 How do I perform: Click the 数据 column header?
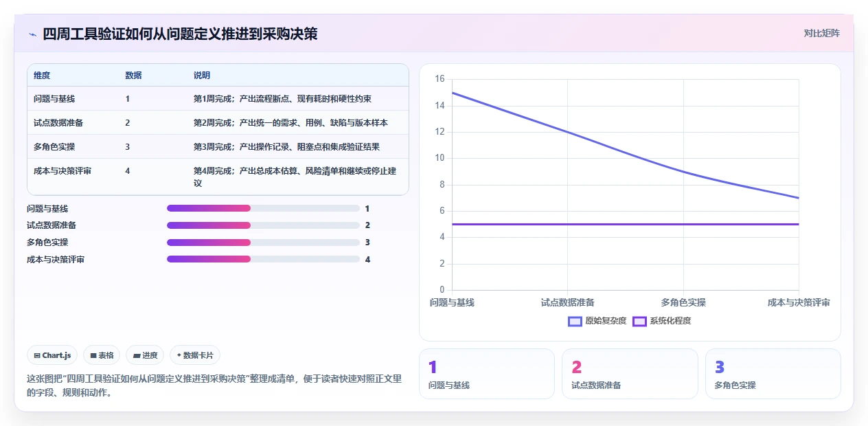pos(133,76)
